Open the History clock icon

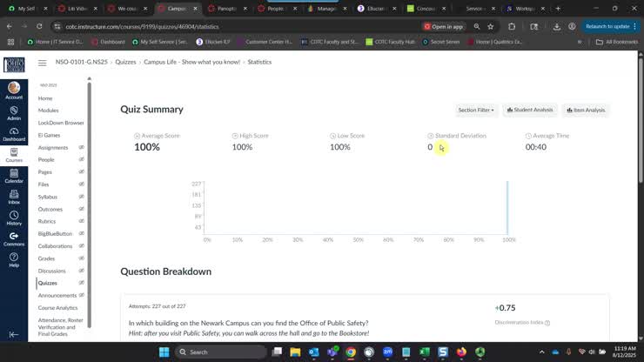pos(14,218)
